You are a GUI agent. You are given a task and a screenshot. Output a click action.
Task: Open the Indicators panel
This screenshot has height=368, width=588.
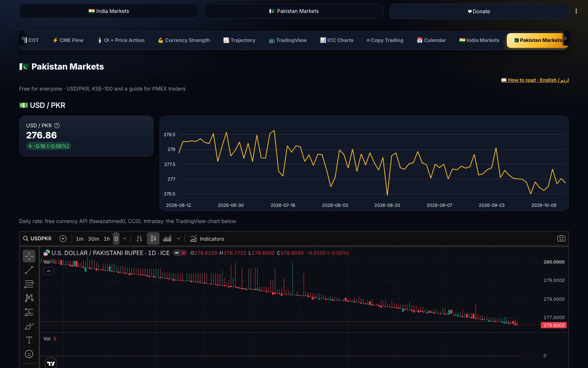pyautogui.click(x=207, y=239)
